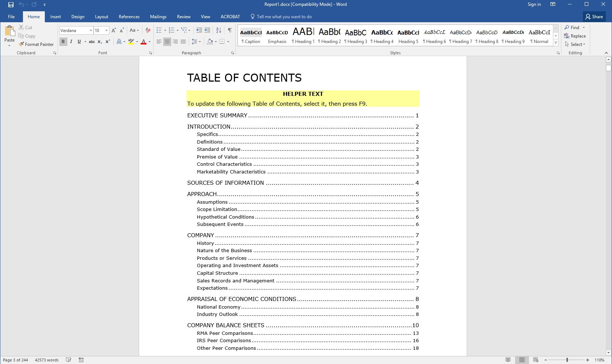The width and height of the screenshot is (612, 364).
Task: Open the line spacing dropdown
Action: [196, 42]
